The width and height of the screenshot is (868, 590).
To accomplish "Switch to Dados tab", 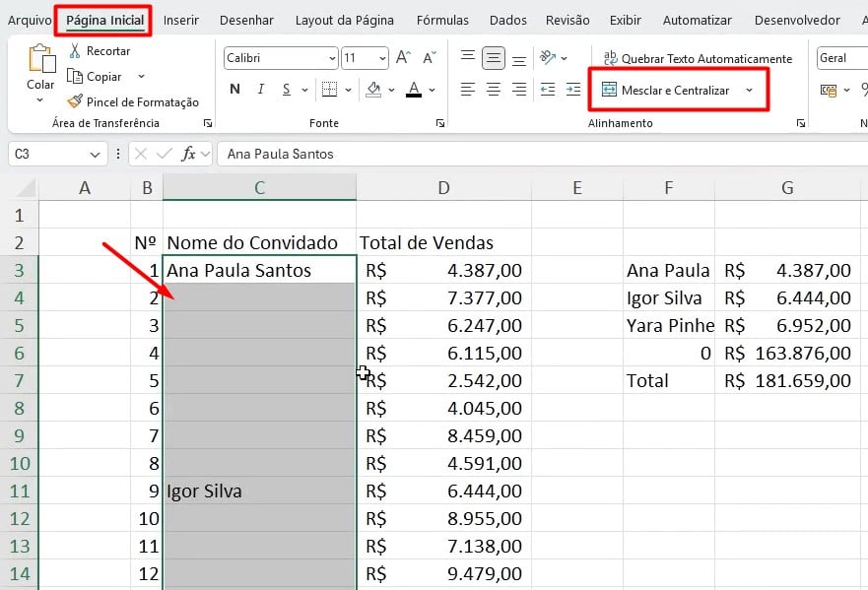I will coord(507,21).
